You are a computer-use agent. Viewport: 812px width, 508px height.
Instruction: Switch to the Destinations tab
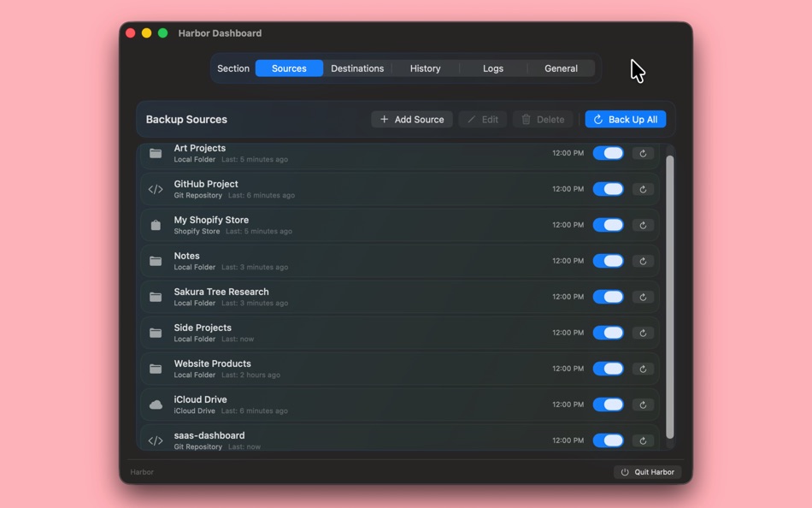357,68
